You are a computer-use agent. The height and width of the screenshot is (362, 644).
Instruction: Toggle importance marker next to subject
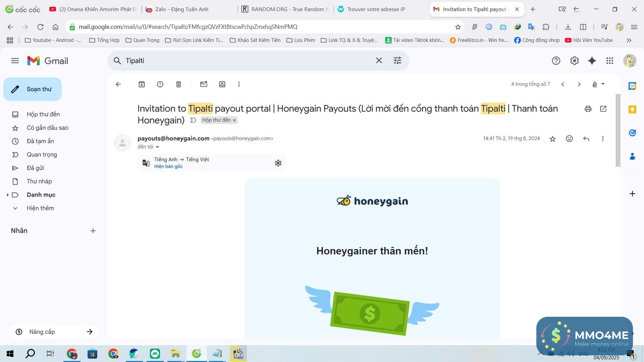(193, 120)
